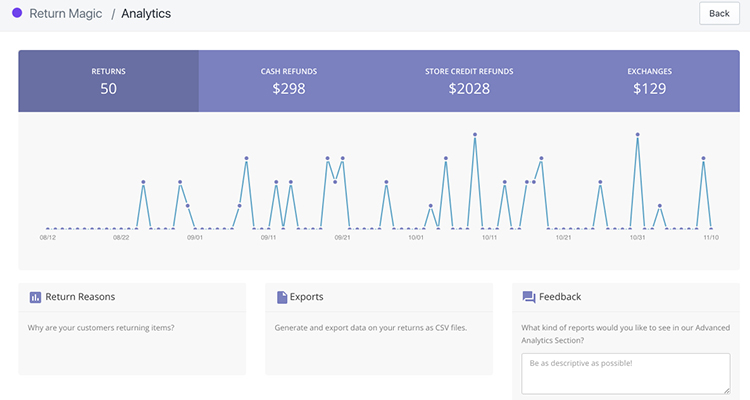Click 'Generate and export data' description text

tap(371, 328)
